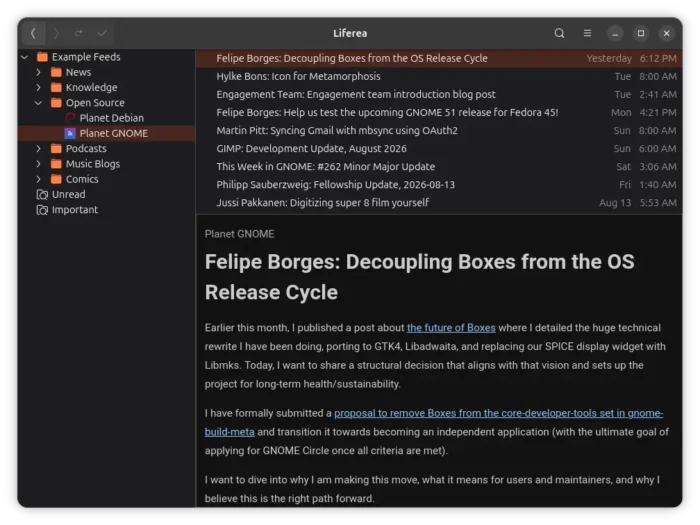
Task: Open 'Jussi Pakkanen: Digitizing super 8 film' item
Action: pos(439,203)
